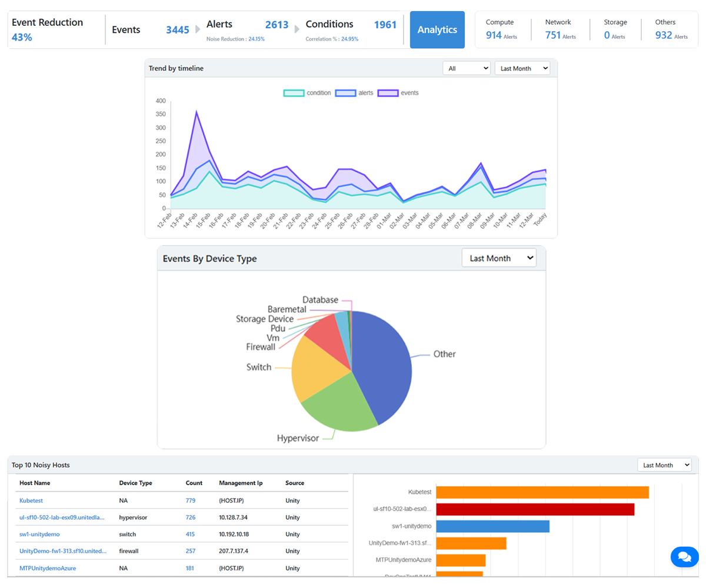Open the Last Month dropdown in Trend by timeline

point(522,68)
